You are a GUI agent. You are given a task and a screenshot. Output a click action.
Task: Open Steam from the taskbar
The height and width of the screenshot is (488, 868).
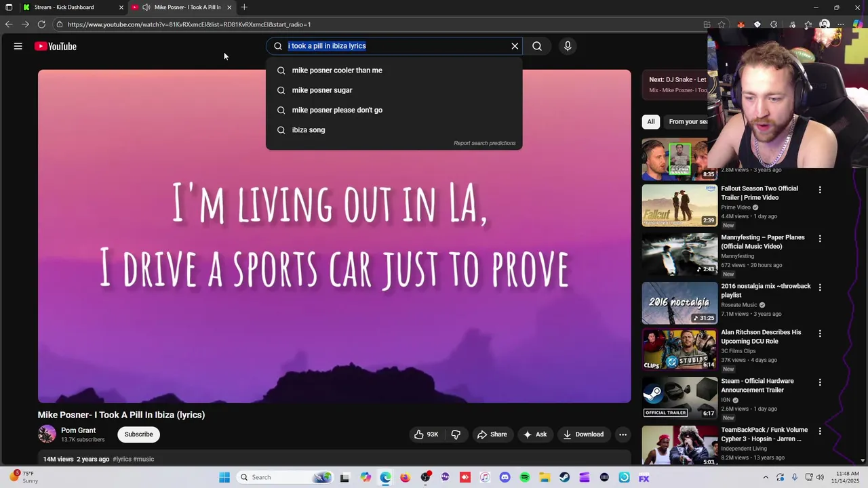pyautogui.click(x=564, y=477)
